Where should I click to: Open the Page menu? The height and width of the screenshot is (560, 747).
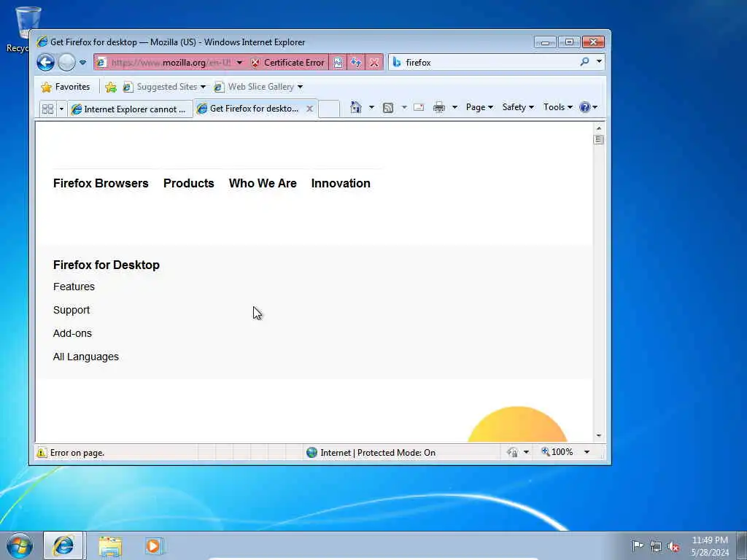point(479,107)
